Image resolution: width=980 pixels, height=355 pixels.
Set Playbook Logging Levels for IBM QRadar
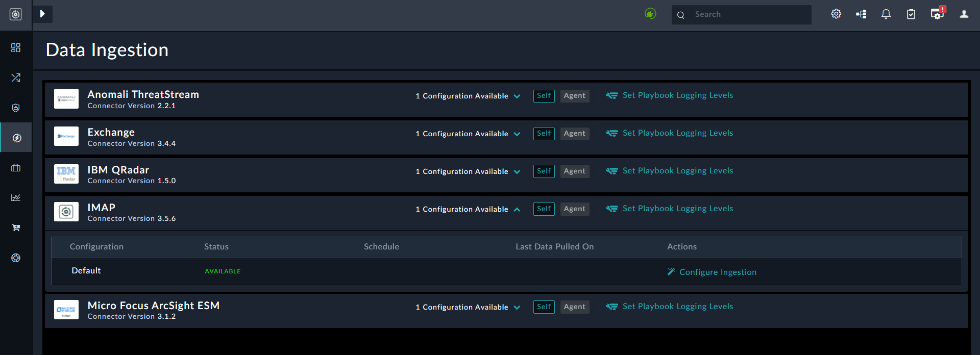(669, 171)
